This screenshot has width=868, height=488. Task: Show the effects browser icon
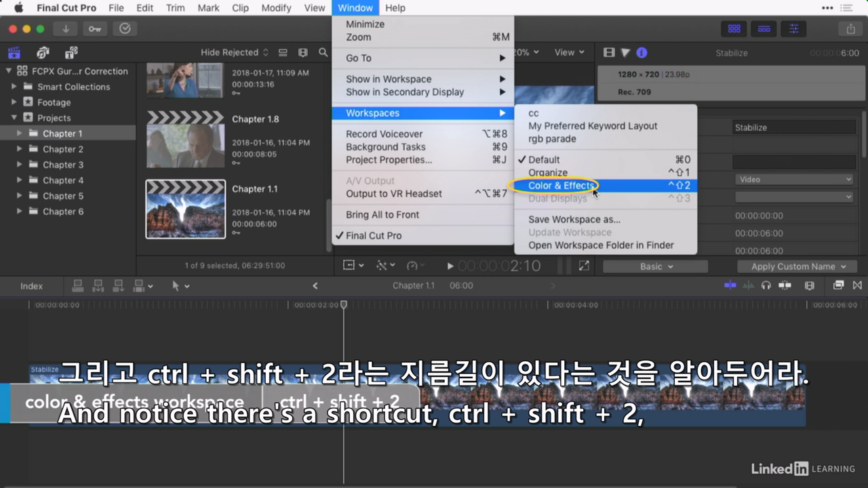click(839, 285)
